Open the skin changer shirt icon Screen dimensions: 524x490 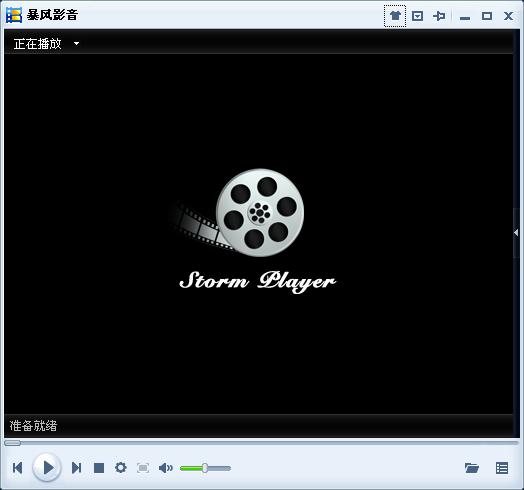[395, 16]
